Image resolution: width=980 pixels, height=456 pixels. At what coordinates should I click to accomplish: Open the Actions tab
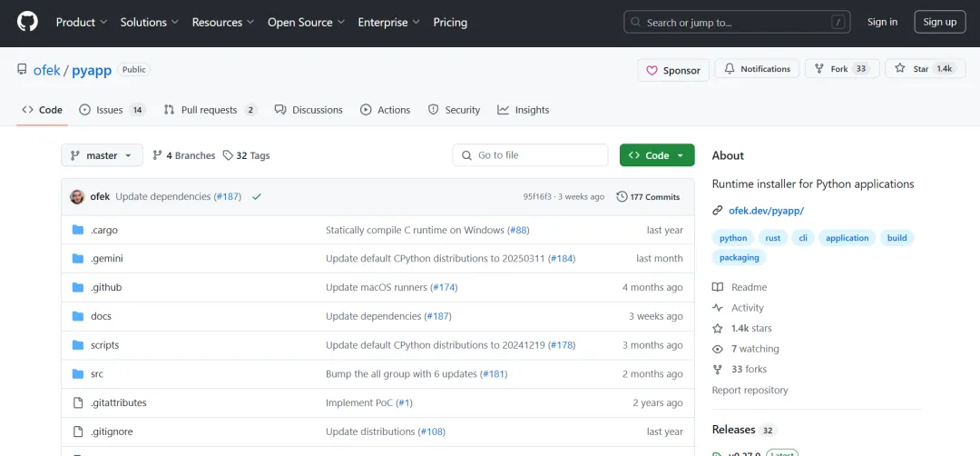(385, 110)
